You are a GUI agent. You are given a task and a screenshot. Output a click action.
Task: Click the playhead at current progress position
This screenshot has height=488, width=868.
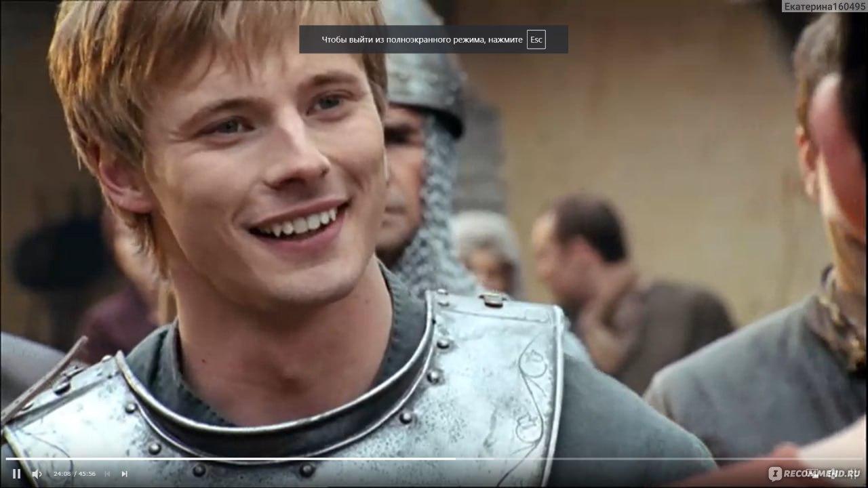pos(455,459)
